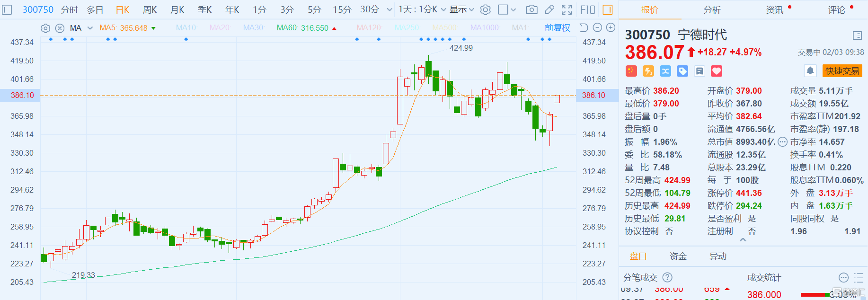868x300 pixels.
Task: Select the 多日 multi-day chart
Action: pos(95,9)
